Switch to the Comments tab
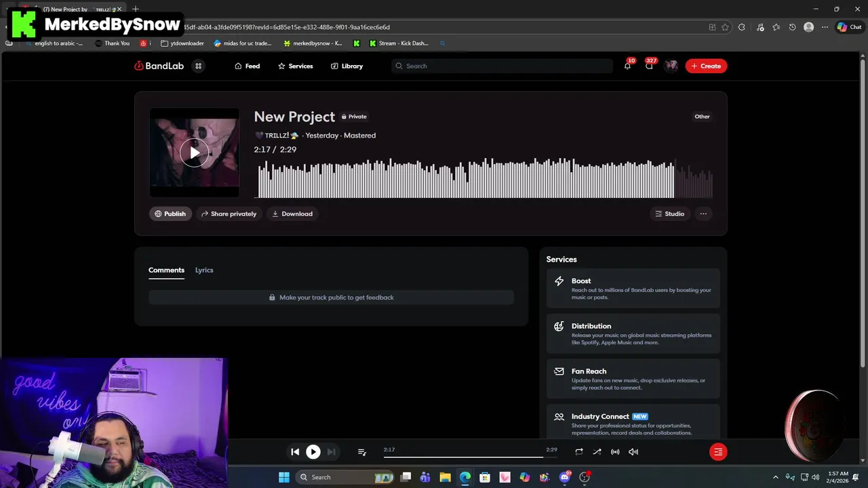The height and width of the screenshot is (488, 868). pos(166,270)
